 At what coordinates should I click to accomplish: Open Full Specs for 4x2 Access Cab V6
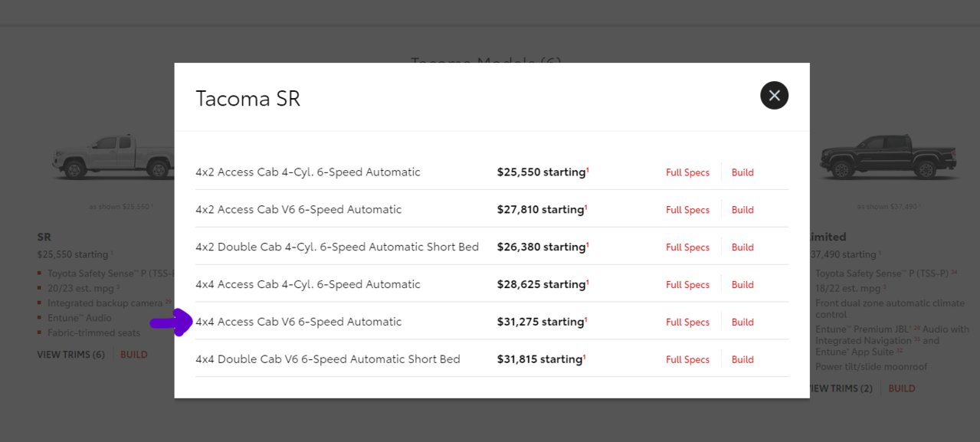point(687,210)
